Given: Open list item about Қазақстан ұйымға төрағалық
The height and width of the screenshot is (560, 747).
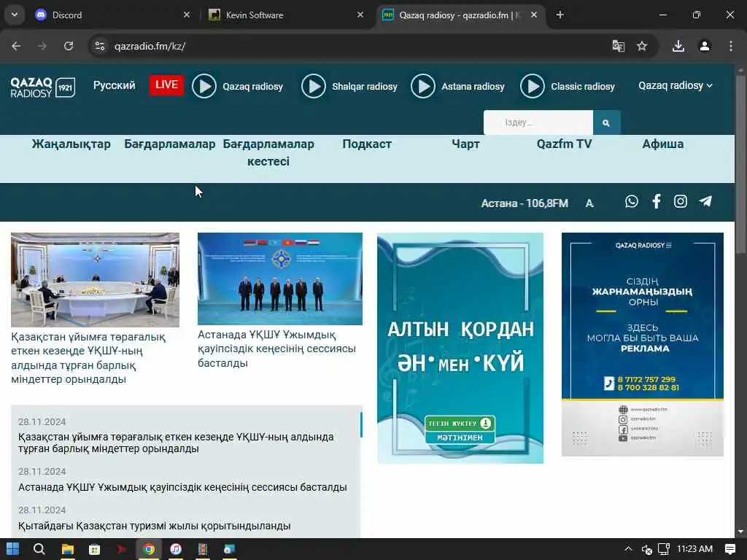Looking at the screenshot, I should (x=176, y=443).
